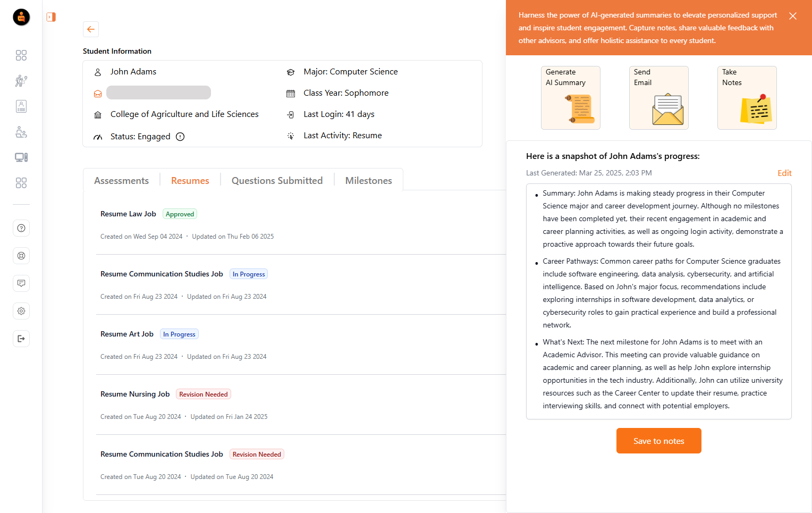Screen dimensions: 812x513
Task: Click the person icon beside John Adams
Action: [x=98, y=72]
